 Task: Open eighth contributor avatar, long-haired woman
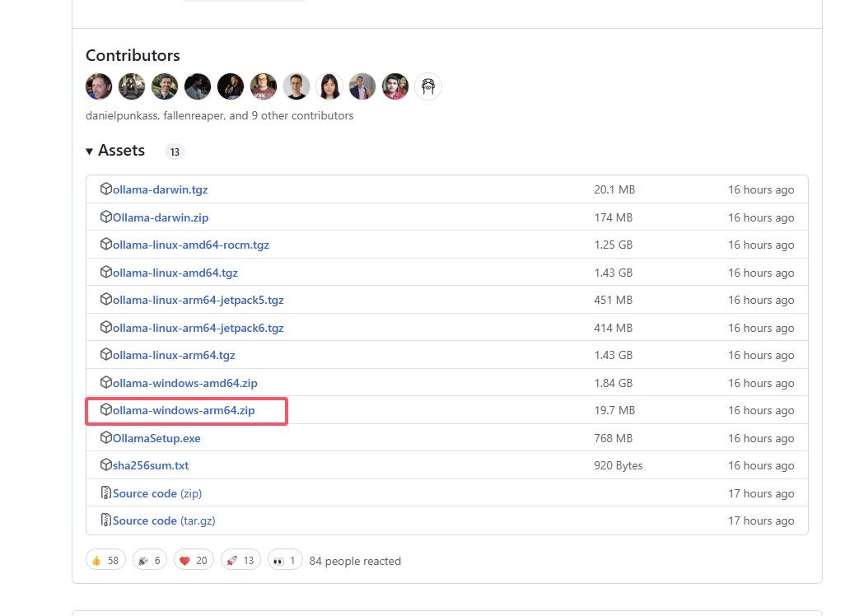click(329, 86)
